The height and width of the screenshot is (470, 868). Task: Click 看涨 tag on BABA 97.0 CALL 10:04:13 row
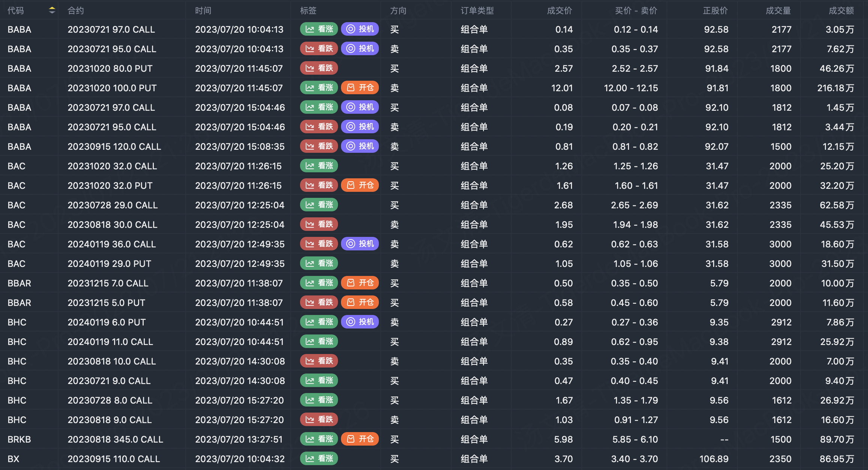tap(319, 29)
